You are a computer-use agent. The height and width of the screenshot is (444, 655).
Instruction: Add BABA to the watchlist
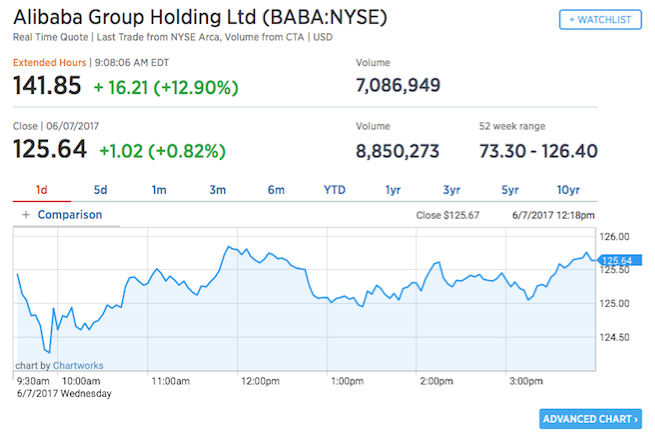tap(600, 20)
